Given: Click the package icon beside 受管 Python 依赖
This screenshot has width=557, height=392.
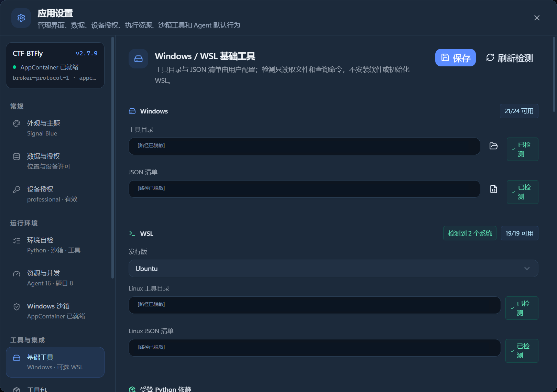Looking at the screenshot, I should coord(132,389).
